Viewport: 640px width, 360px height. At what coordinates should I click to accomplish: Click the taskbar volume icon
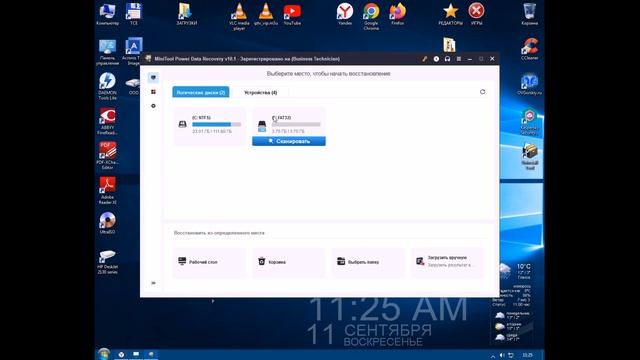coord(502,355)
